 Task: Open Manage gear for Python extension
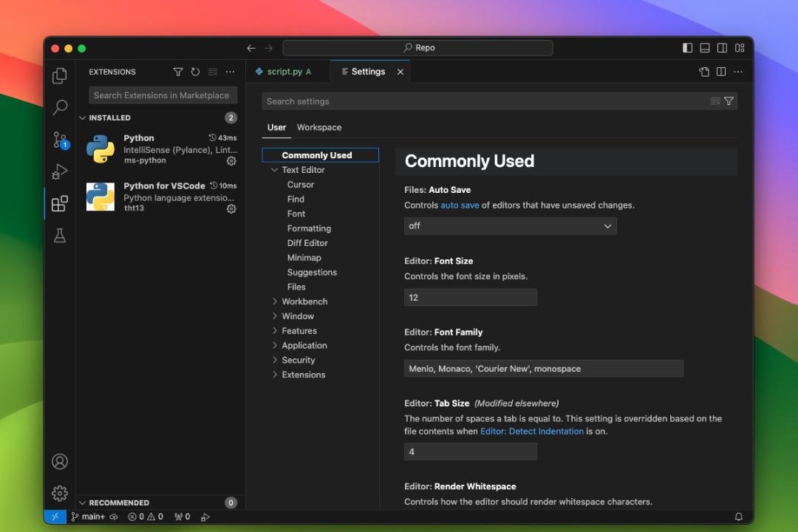coord(231,161)
